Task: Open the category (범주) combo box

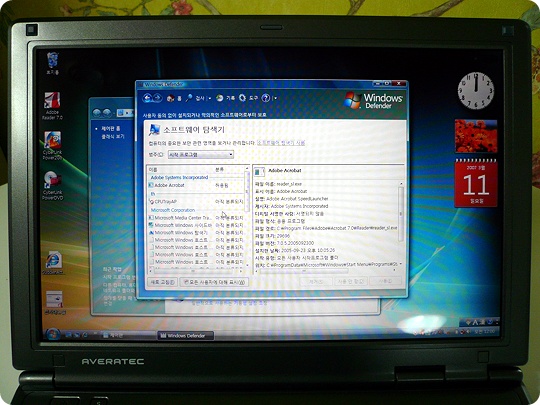Action: tap(201, 155)
